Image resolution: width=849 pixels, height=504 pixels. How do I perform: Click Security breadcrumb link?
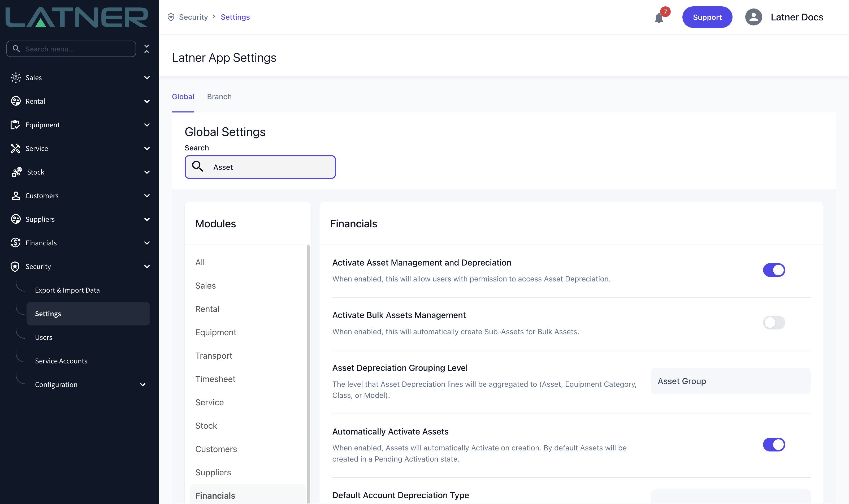point(193,17)
